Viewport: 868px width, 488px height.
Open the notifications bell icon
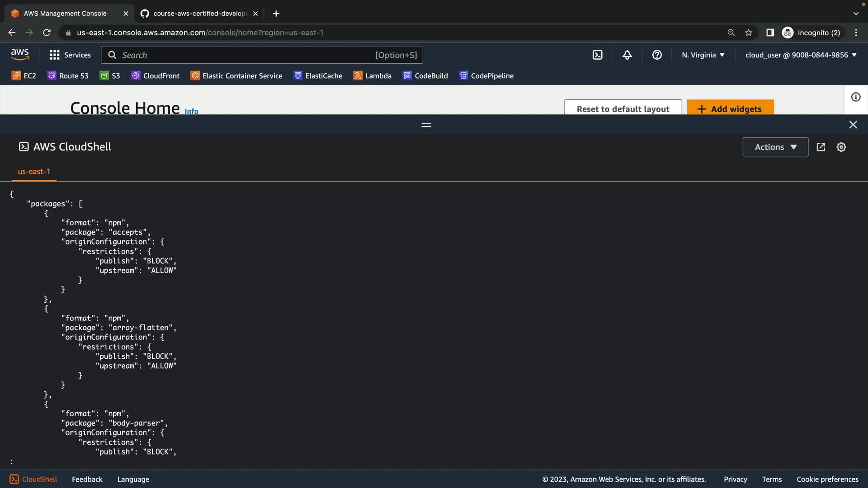(x=627, y=55)
